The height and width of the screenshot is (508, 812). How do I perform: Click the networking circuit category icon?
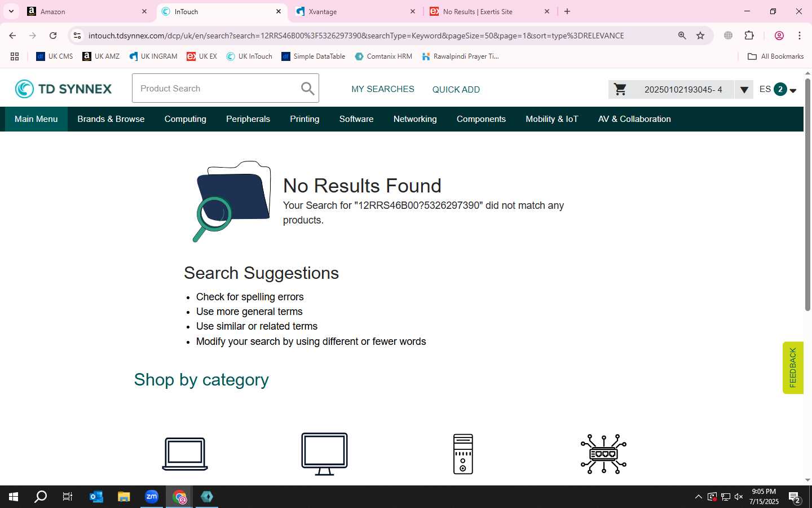tap(603, 454)
